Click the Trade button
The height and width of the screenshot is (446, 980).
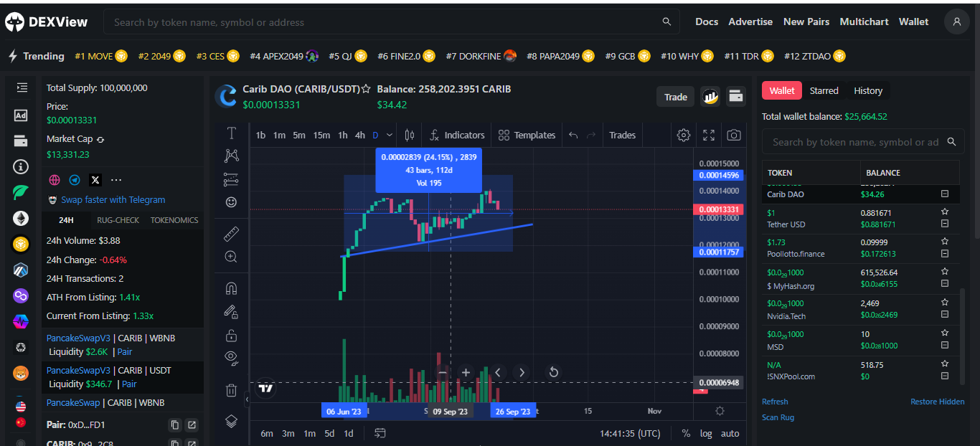pyautogui.click(x=675, y=97)
